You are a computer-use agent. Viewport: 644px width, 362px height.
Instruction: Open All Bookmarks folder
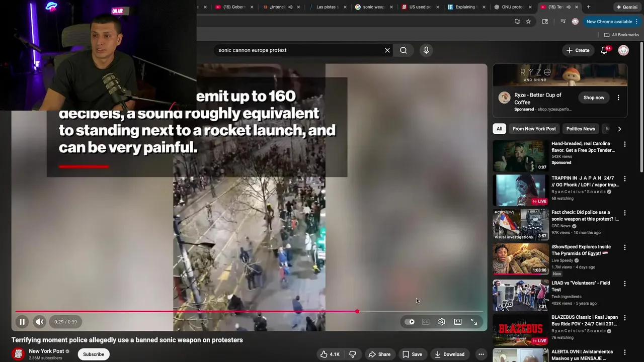click(x=621, y=35)
